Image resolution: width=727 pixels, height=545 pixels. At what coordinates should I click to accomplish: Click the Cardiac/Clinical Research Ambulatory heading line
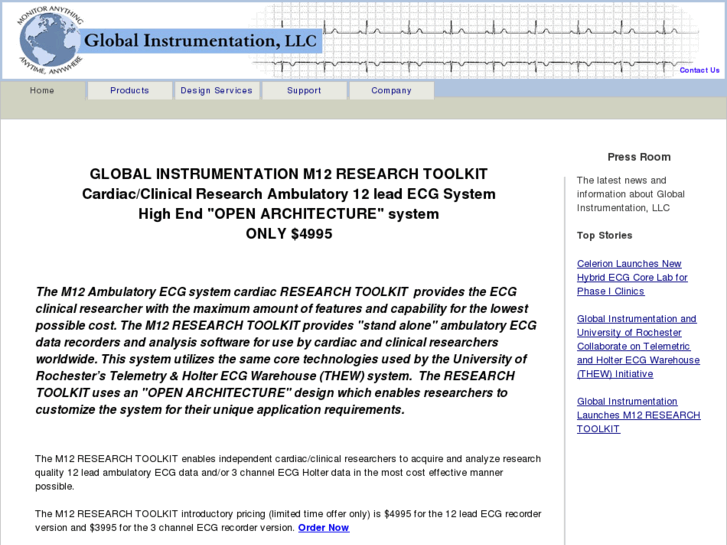(x=288, y=194)
